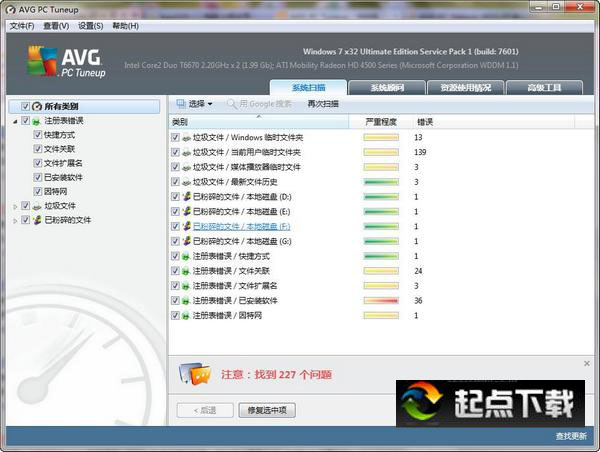The height and width of the screenshot is (452, 600).
Task: Switch to the 高级工具 tab
Action: click(x=544, y=88)
